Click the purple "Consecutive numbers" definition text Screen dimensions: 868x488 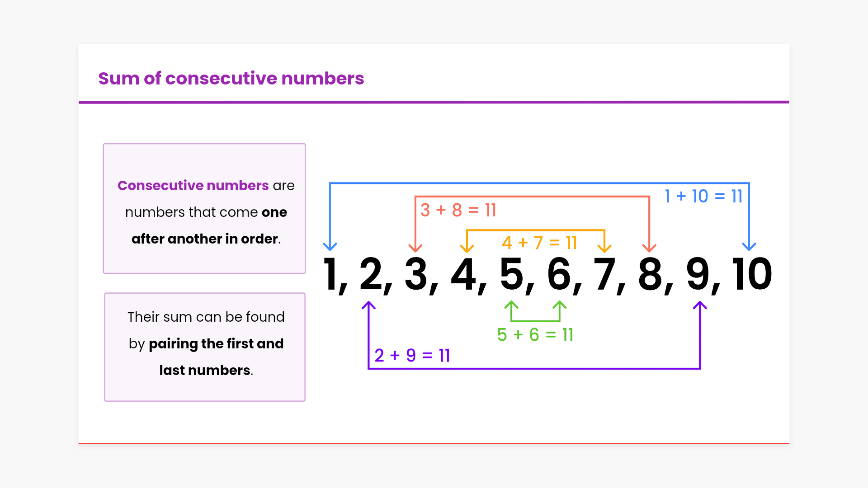193,186
